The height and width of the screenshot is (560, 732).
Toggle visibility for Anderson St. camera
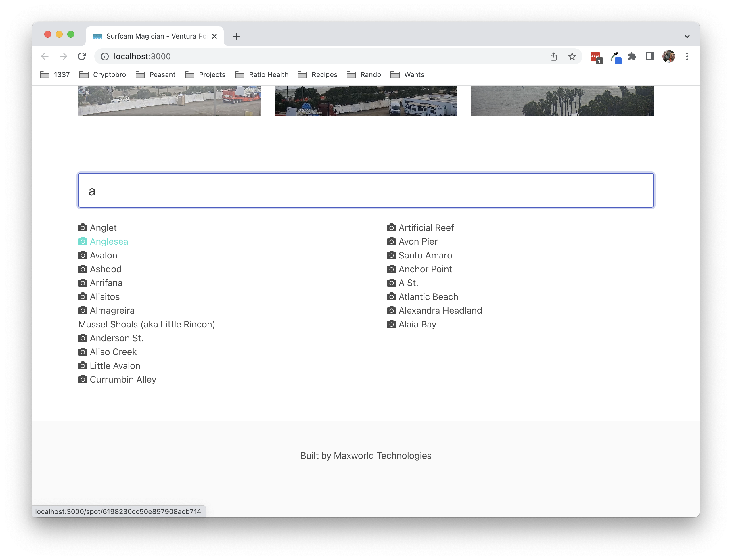[x=83, y=338]
